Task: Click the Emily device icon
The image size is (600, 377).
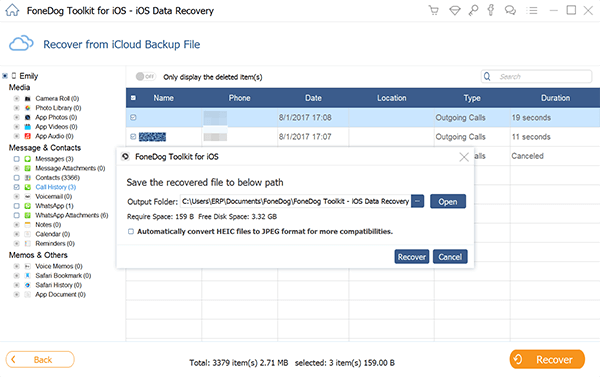Action: point(14,76)
